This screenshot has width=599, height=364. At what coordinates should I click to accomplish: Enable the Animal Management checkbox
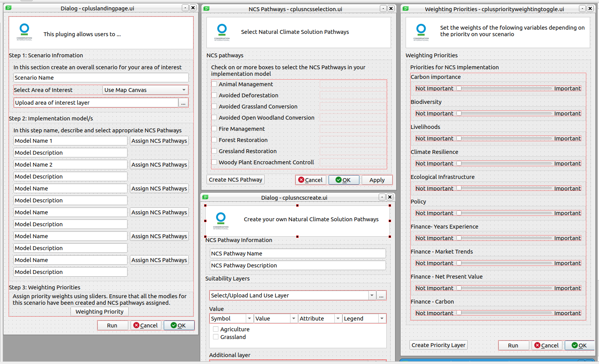tap(214, 84)
